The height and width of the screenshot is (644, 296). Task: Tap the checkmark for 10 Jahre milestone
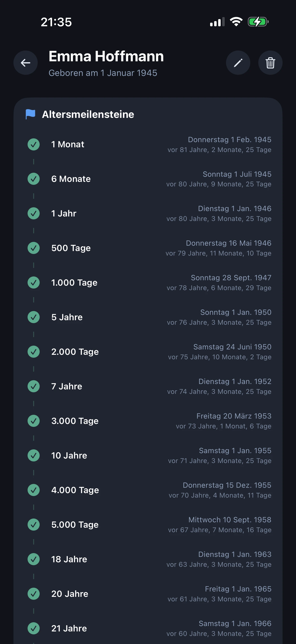coord(34,456)
